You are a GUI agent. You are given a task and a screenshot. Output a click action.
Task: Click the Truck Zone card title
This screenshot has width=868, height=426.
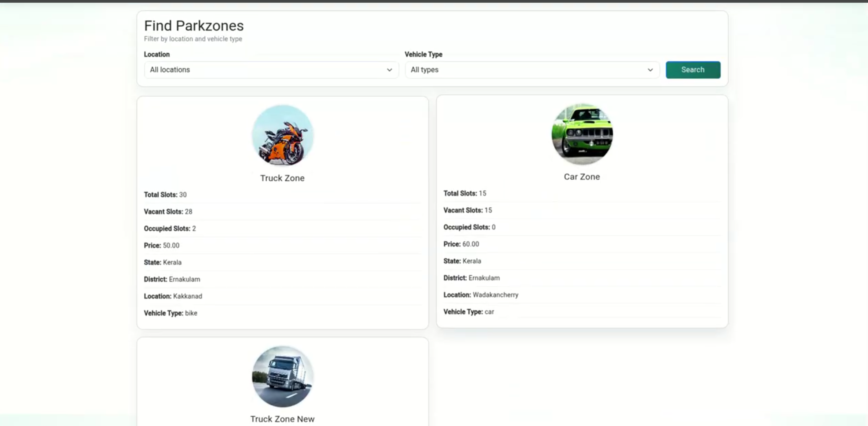click(282, 178)
